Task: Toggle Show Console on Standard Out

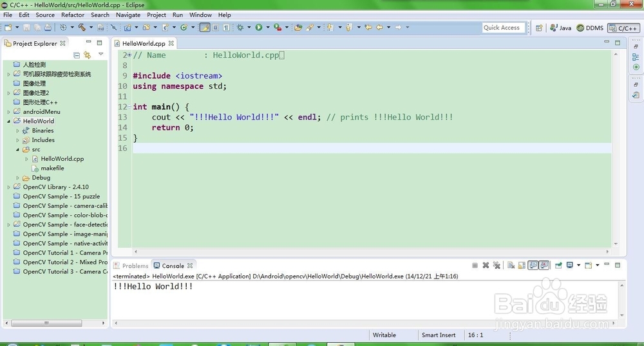Action: (533, 265)
